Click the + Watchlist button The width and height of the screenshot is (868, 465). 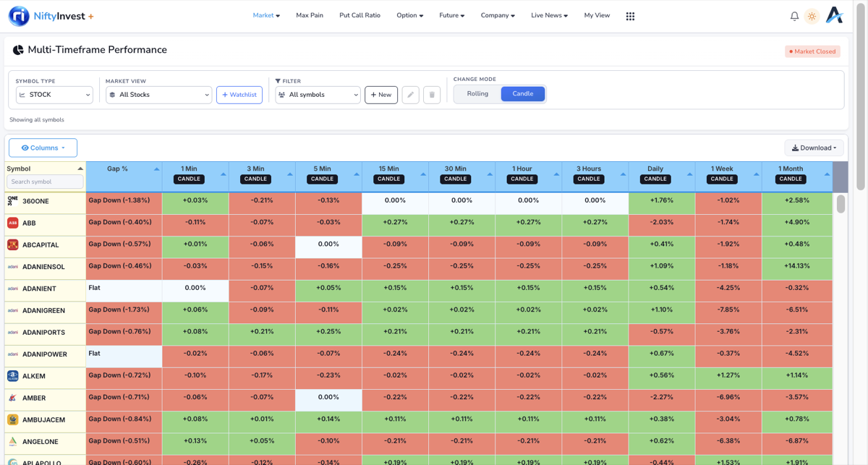pos(239,95)
